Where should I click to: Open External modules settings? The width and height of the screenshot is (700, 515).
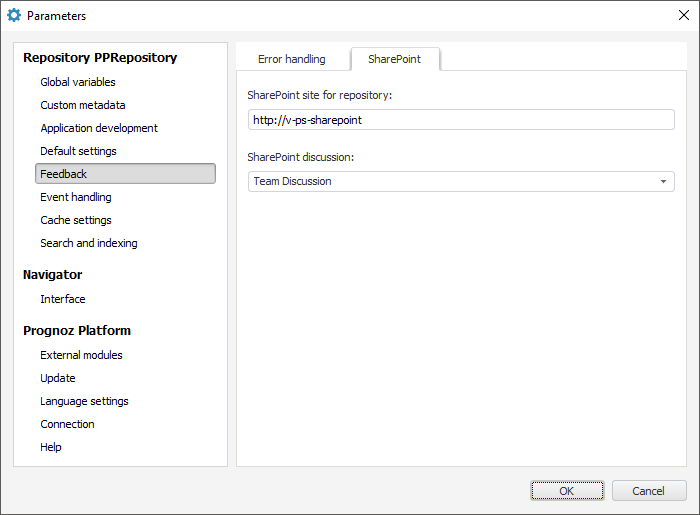pos(82,355)
